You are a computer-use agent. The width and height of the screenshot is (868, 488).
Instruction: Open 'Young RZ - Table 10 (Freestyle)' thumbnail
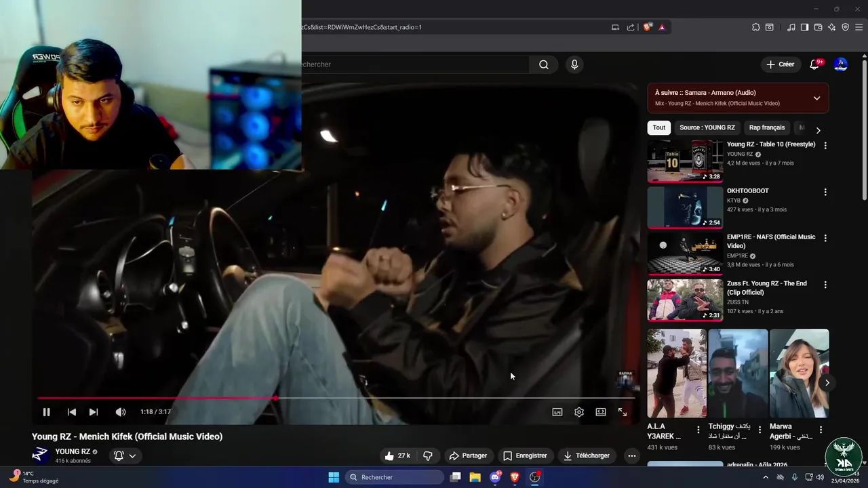(x=685, y=161)
